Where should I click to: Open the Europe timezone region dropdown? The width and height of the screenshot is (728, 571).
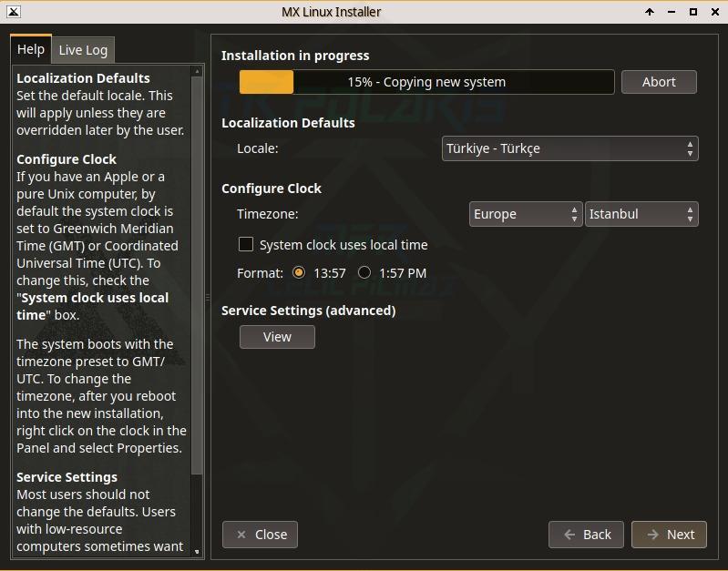pos(526,214)
